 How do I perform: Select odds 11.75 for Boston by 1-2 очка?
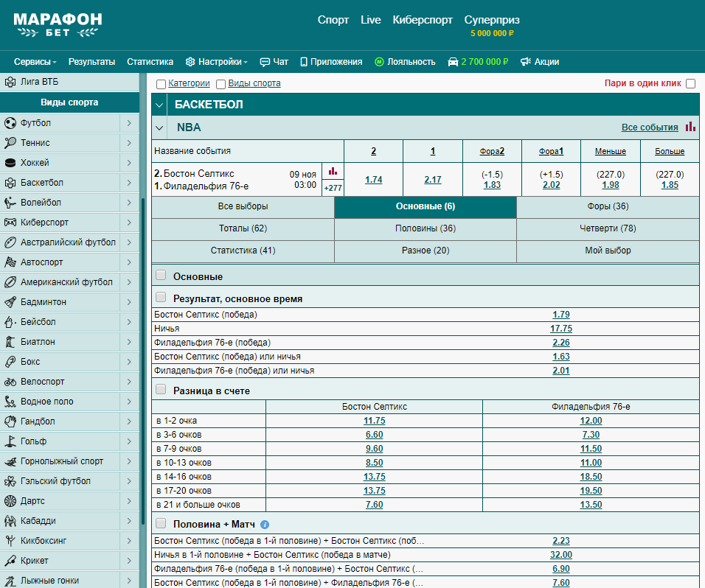pyautogui.click(x=374, y=421)
